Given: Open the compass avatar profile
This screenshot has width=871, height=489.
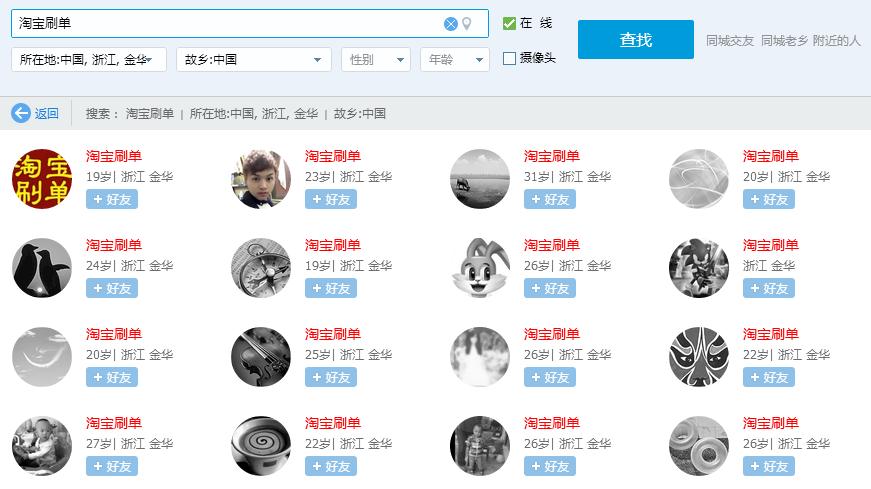Looking at the screenshot, I should coord(261,268).
